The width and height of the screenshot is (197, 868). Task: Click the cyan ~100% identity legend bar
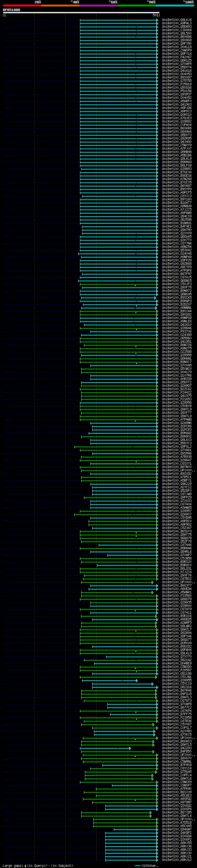click(175, 6)
